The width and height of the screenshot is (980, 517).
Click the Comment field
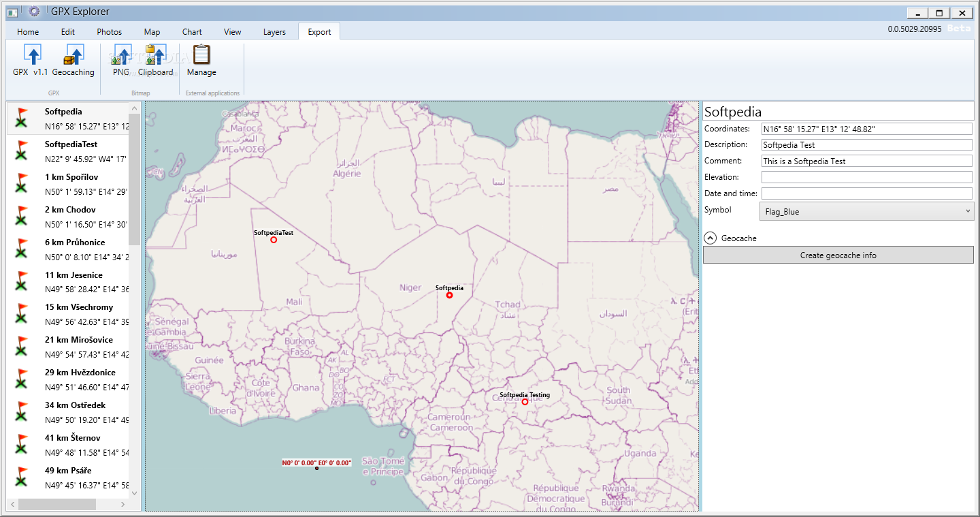coord(867,161)
